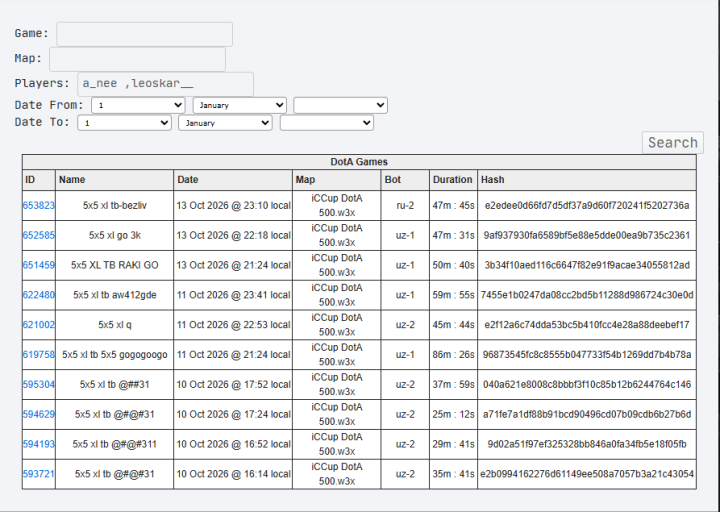The width and height of the screenshot is (720, 512).
Task: Click duration 59m : 55s
Action: point(453,295)
